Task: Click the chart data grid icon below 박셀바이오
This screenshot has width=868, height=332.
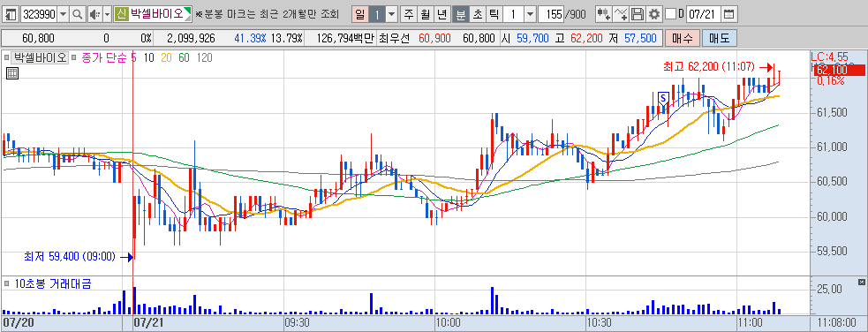Action: [x=12, y=72]
